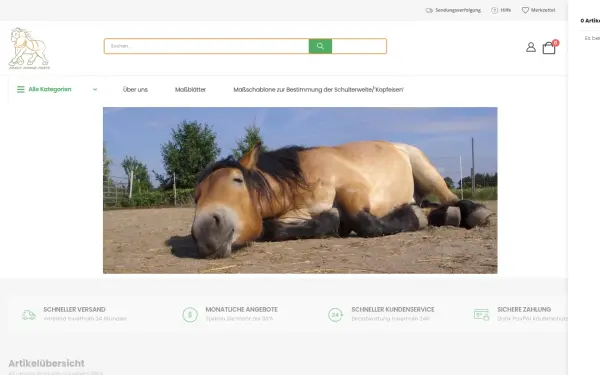600x375 pixels.
Task: Click the Schneller Versand heading
Action: click(x=74, y=309)
